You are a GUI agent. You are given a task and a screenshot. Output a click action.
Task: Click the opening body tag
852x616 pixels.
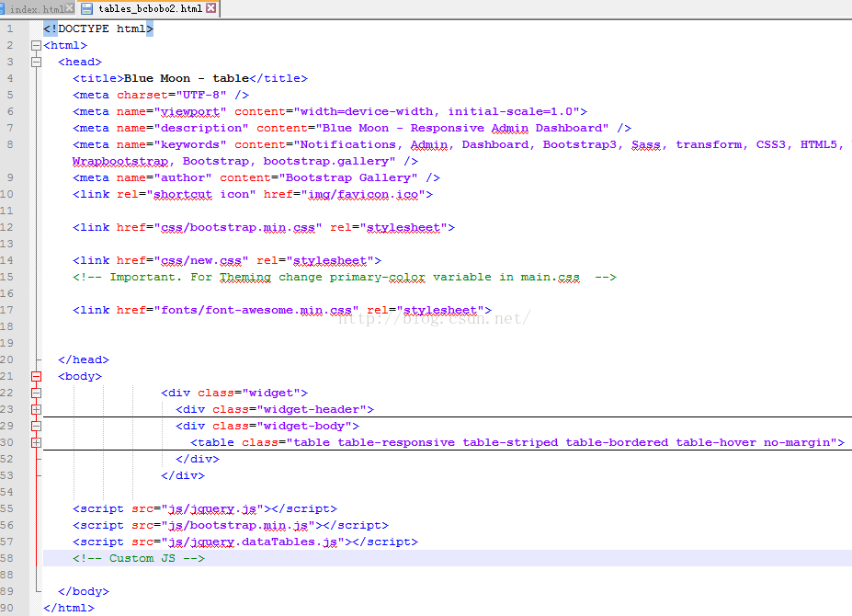coord(80,376)
